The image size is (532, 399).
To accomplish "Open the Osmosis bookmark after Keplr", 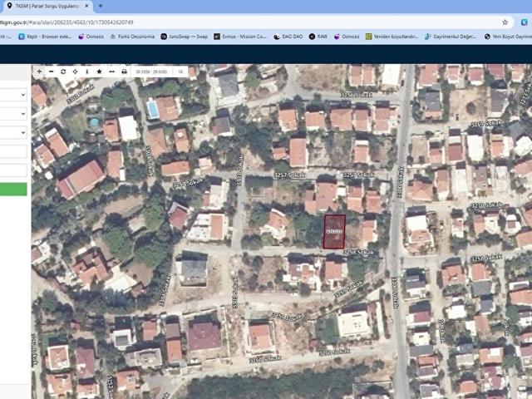I will (93, 37).
